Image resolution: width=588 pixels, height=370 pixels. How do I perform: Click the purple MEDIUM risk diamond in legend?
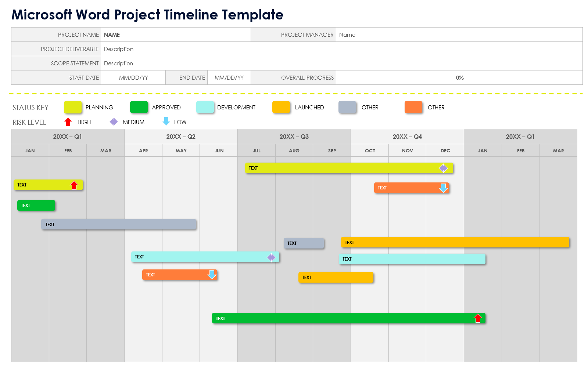pyautogui.click(x=114, y=122)
